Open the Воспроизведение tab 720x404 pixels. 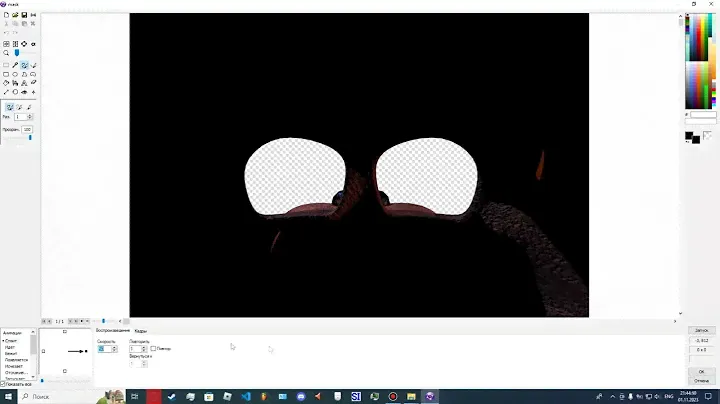pos(113,330)
